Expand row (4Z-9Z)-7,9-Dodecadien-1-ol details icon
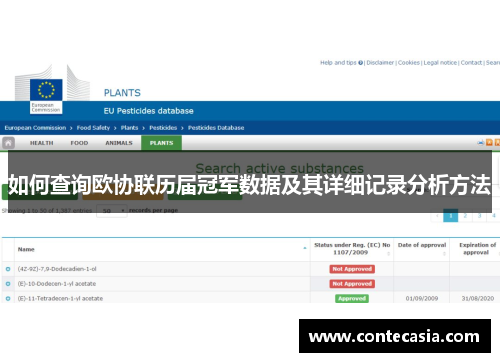 point(8,269)
